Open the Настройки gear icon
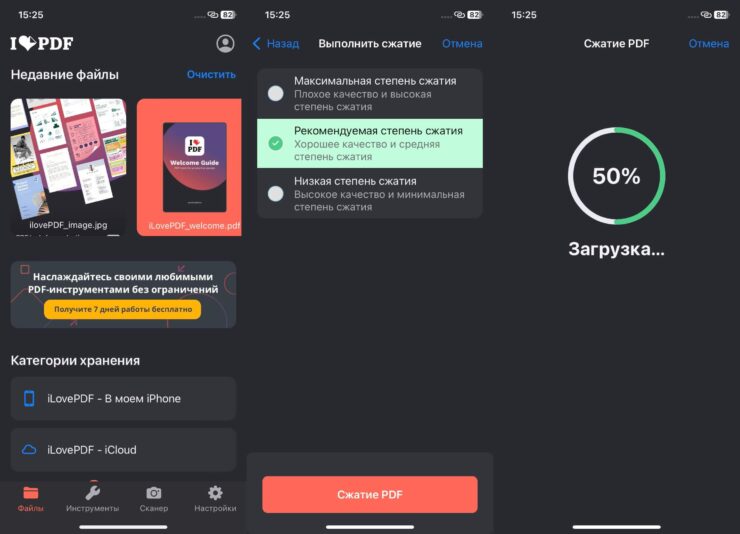Screen dimensions: 740x534 point(215,493)
